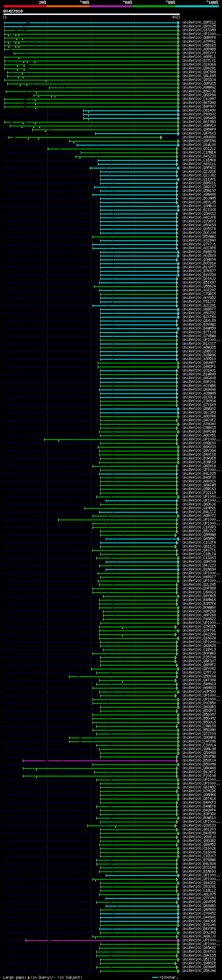This screenshot has width=222, height=980.
Task: Select the UniRef100_A7PP61 label
Action: (199, 41)
